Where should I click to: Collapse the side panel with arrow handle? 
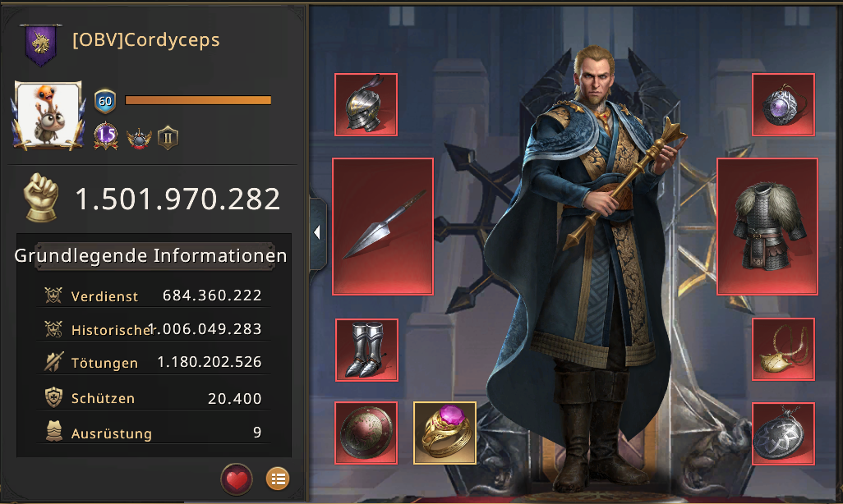pos(317,232)
